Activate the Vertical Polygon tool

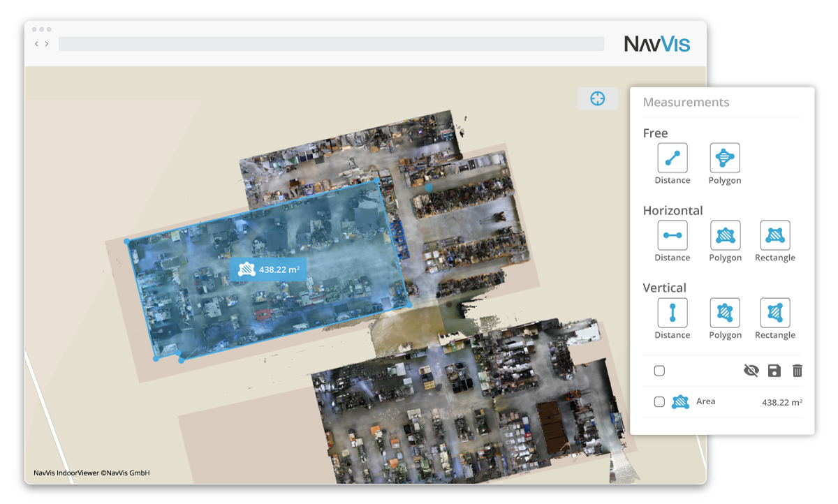coord(725,313)
